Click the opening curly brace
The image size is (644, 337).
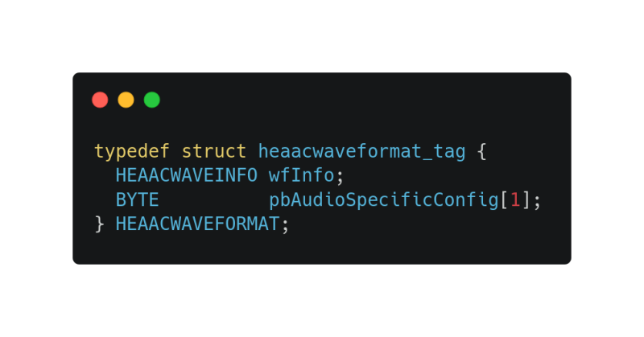[482, 151]
